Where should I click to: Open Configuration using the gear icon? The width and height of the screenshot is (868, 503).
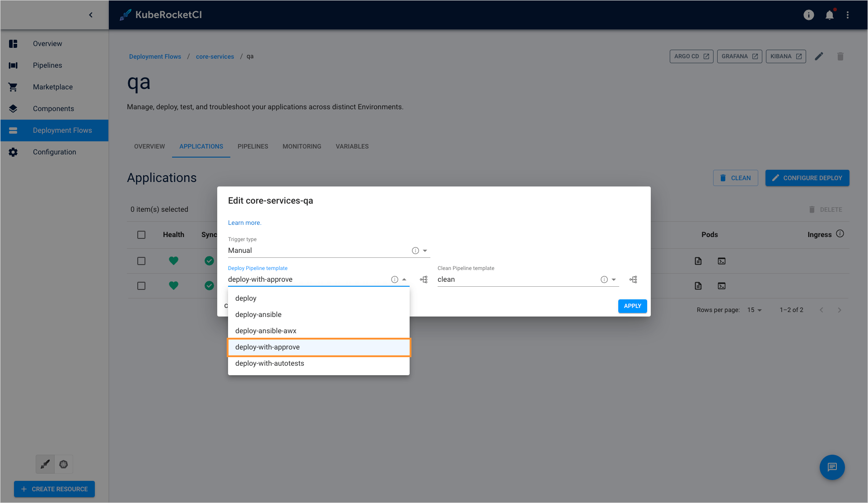click(x=54, y=152)
